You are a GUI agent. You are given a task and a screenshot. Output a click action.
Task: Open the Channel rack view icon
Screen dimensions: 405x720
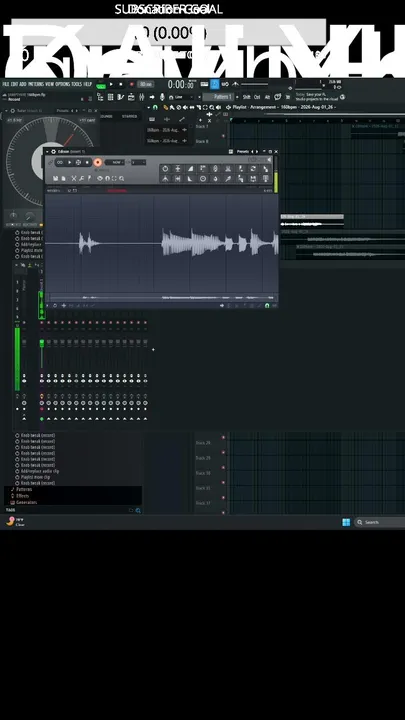[111, 97]
